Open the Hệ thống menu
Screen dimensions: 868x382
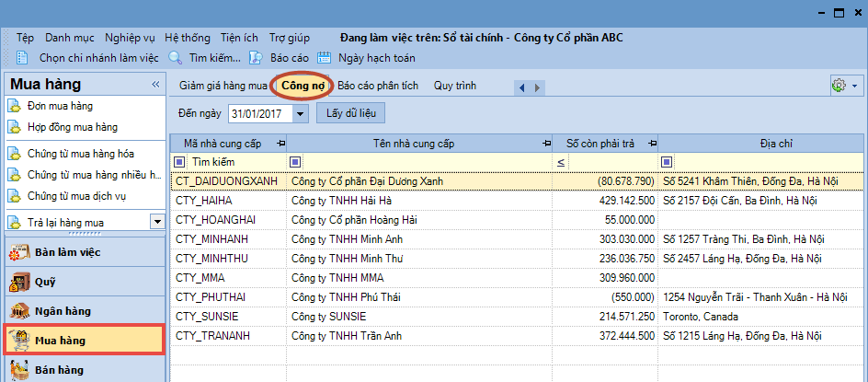(188, 39)
